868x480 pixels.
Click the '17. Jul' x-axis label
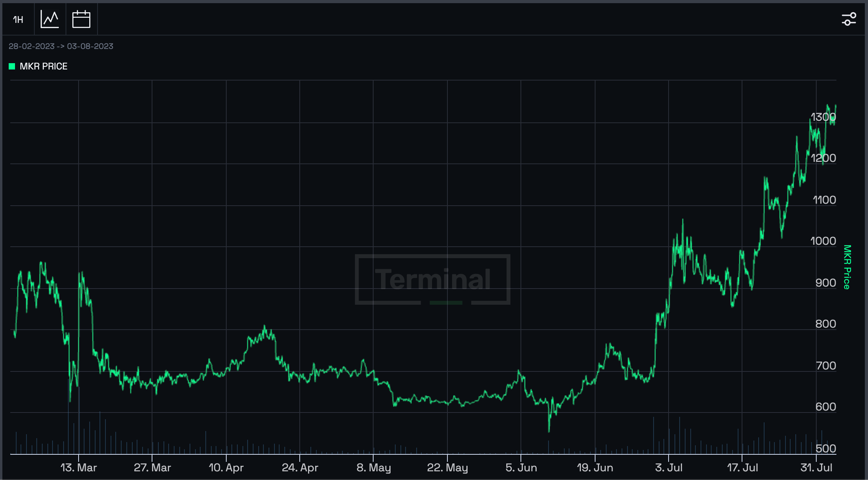tap(742, 468)
